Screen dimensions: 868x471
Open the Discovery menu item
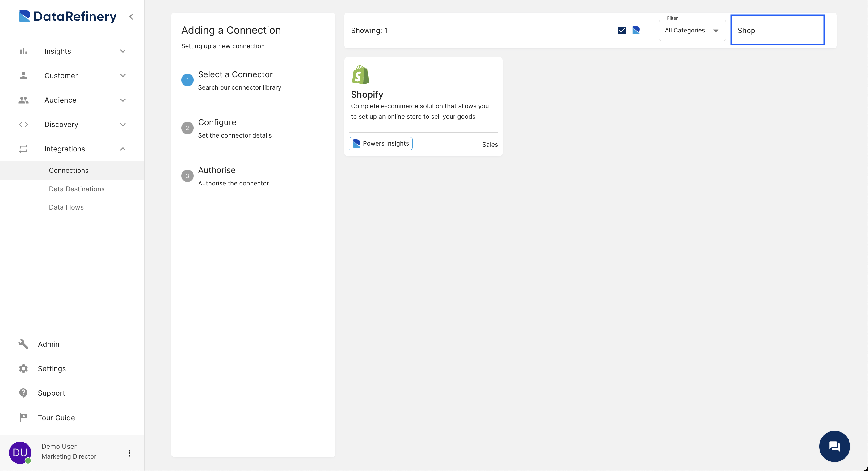click(x=72, y=125)
